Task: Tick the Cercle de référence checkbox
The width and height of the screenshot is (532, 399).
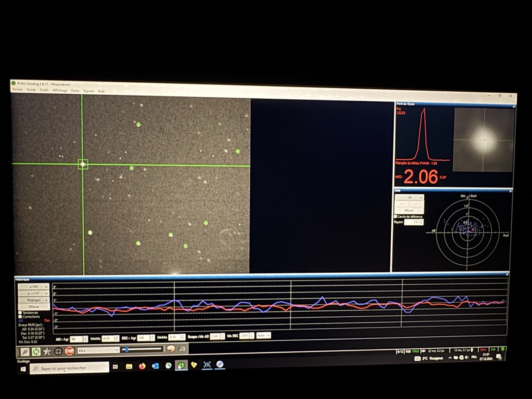Action: tap(395, 217)
